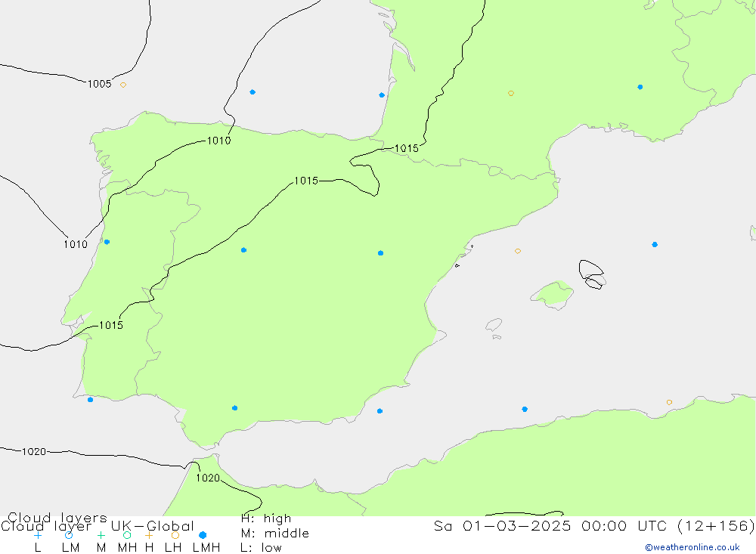This screenshot has height=554, width=756.
Task: Click the orange marker near the Algerian coast
Action: pyautogui.click(x=669, y=402)
